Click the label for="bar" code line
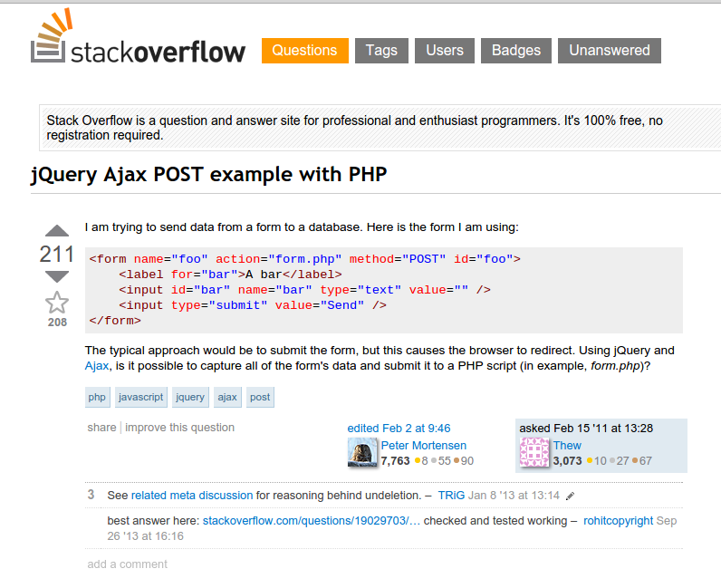 click(230, 275)
